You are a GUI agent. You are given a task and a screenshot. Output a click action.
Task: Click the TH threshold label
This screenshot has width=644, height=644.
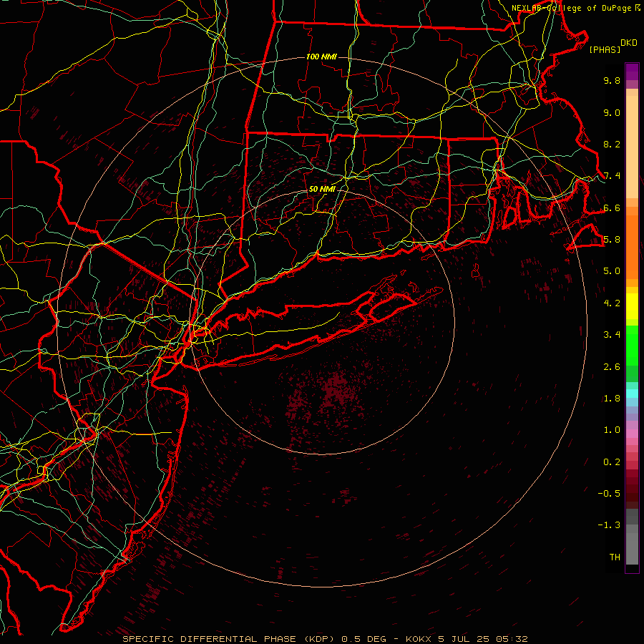point(615,557)
